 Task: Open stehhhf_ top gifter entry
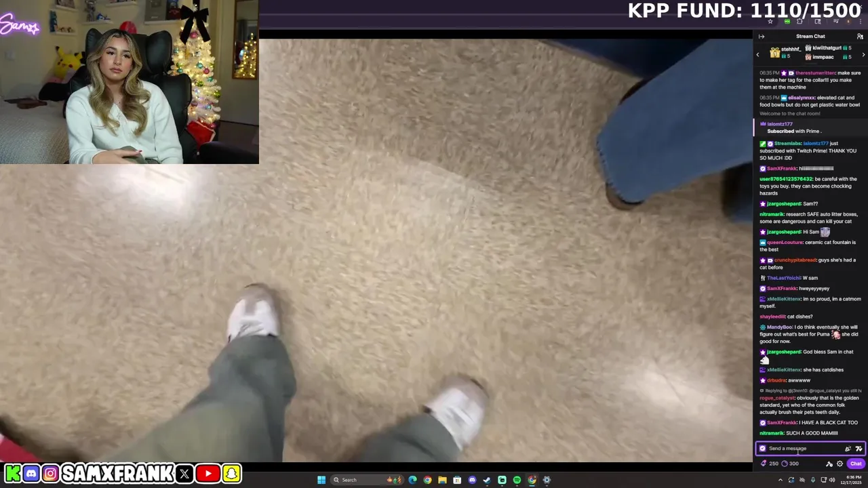click(x=785, y=53)
